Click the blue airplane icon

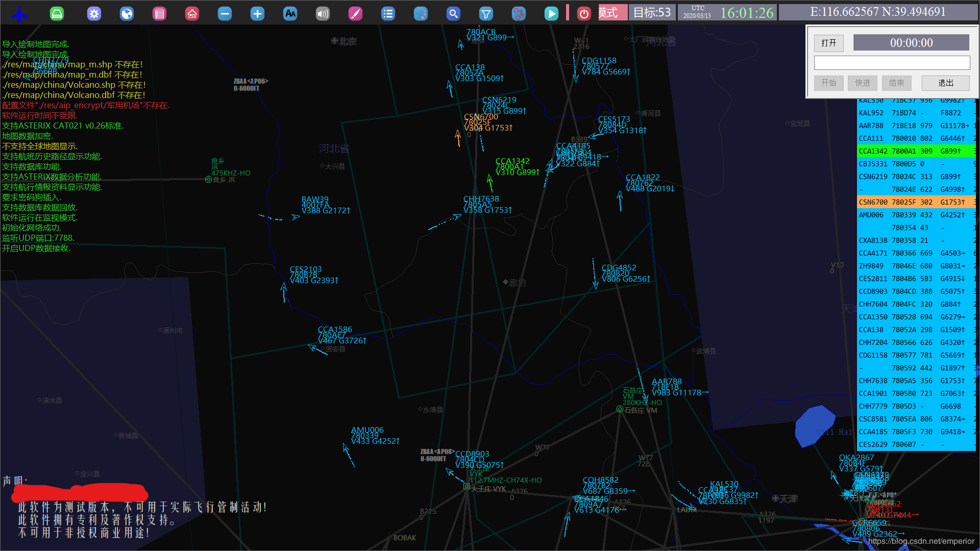click(x=20, y=14)
